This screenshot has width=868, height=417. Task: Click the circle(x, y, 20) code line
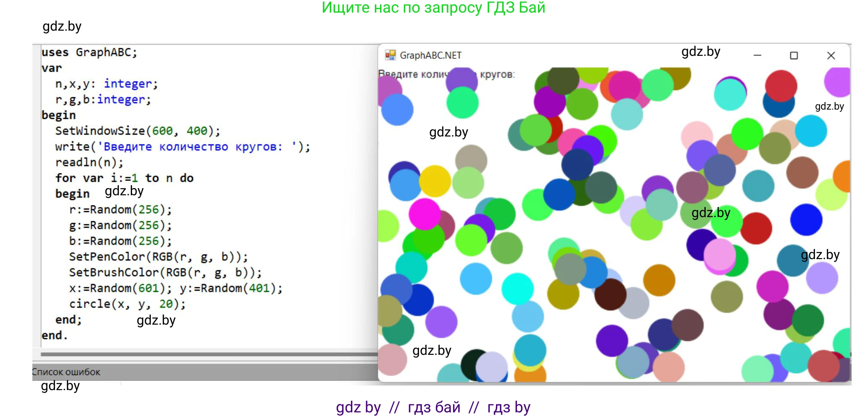click(127, 304)
